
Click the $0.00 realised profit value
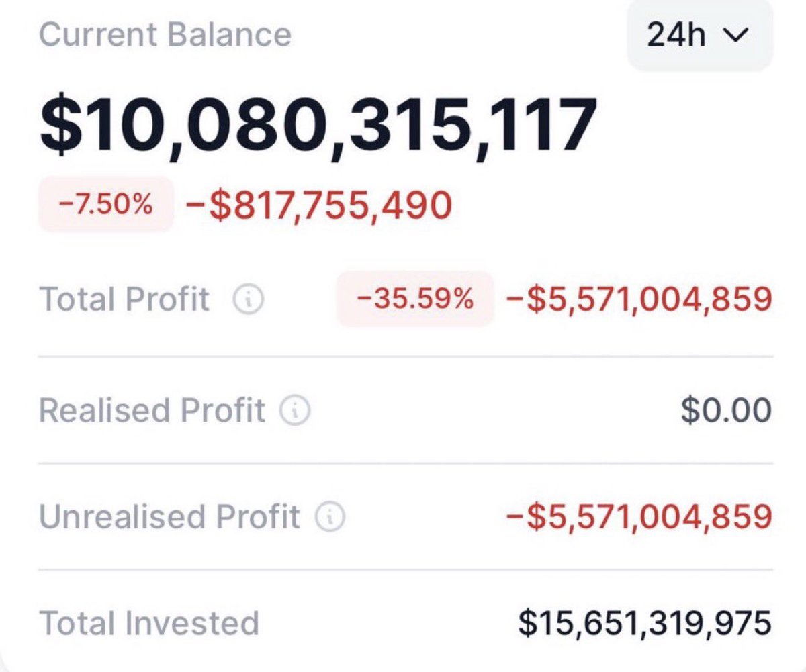coord(726,410)
